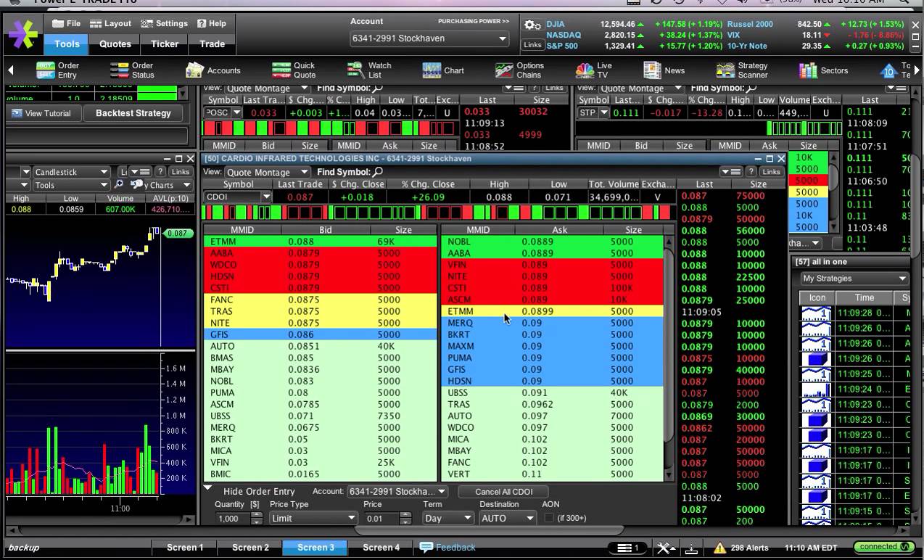Click the Quick Quote toolbar icon
Screen dimensions: 924x560
pyautogui.click(x=281, y=70)
